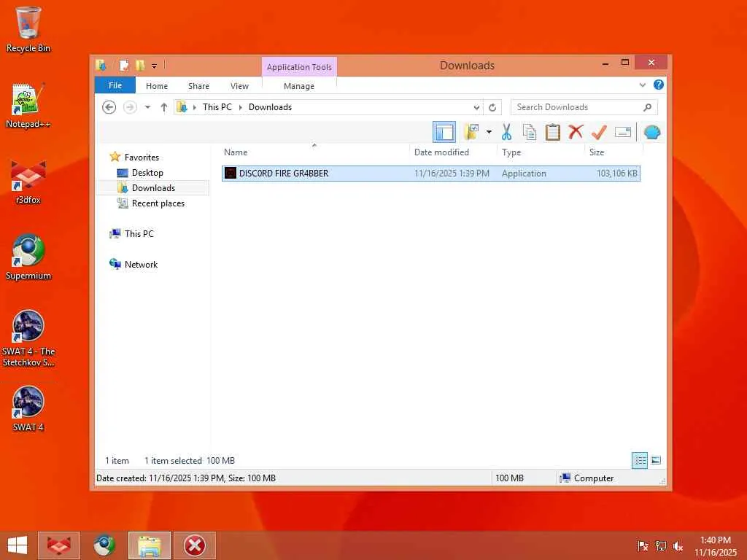Open the File tab
The width and height of the screenshot is (747, 560).
click(115, 85)
